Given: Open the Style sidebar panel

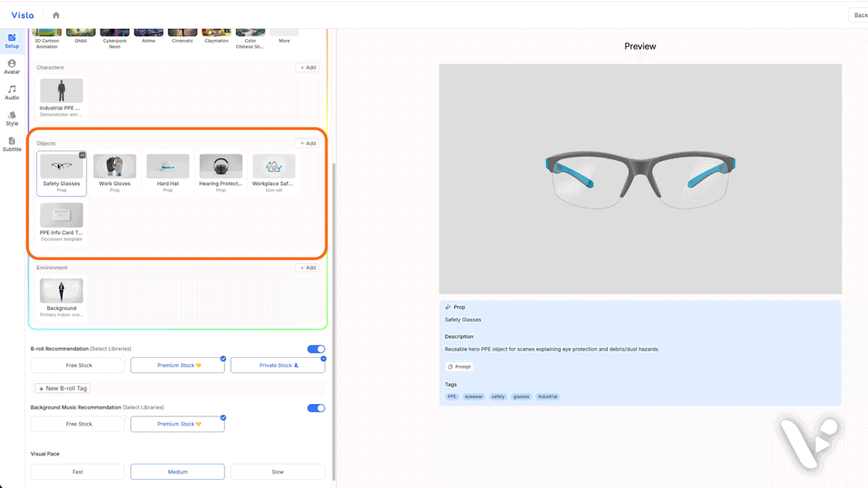Looking at the screenshot, I should point(12,118).
